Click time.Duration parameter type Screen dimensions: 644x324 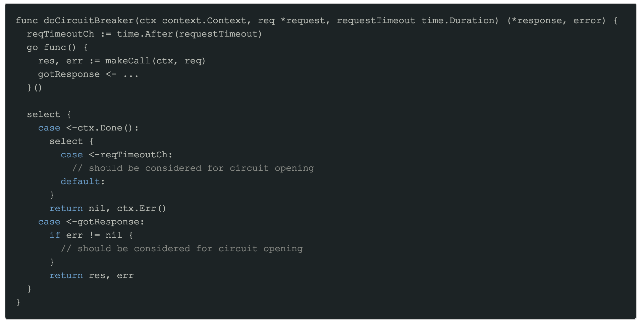(x=460, y=20)
